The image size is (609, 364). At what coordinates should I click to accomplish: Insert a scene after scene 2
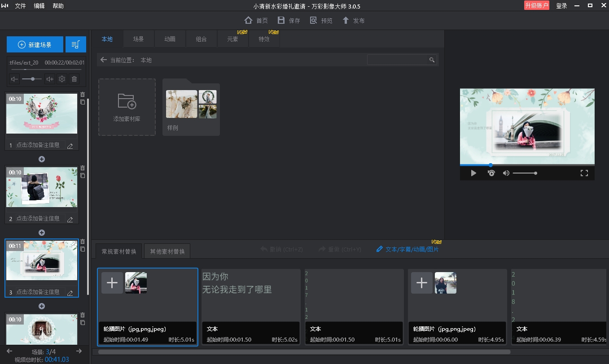[x=42, y=233]
